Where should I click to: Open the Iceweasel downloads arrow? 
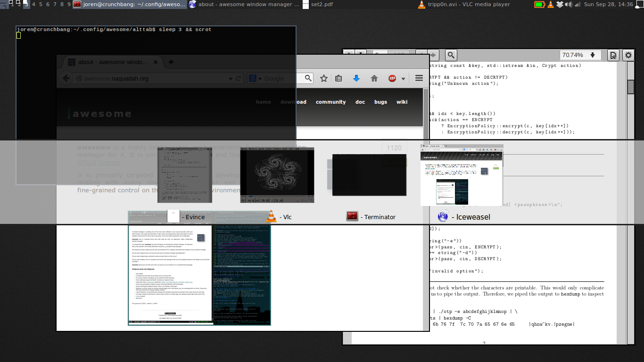[356, 78]
